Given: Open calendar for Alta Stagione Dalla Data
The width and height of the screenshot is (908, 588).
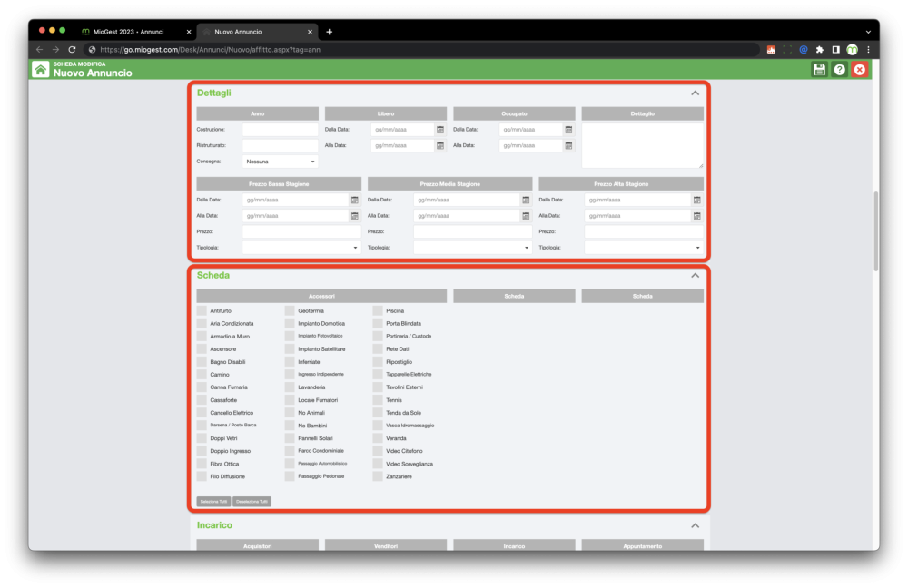Looking at the screenshot, I should point(696,200).
